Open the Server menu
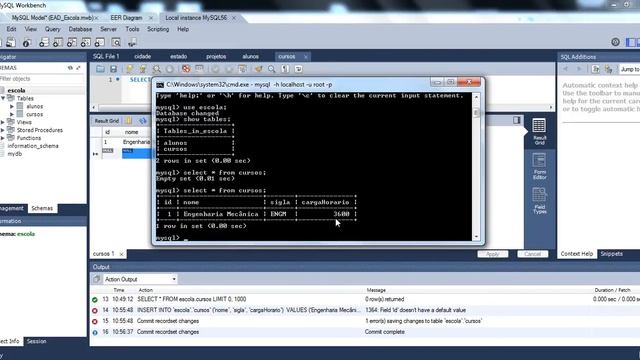The height and width of the screenshot is (360, 640). pos(108,29)
